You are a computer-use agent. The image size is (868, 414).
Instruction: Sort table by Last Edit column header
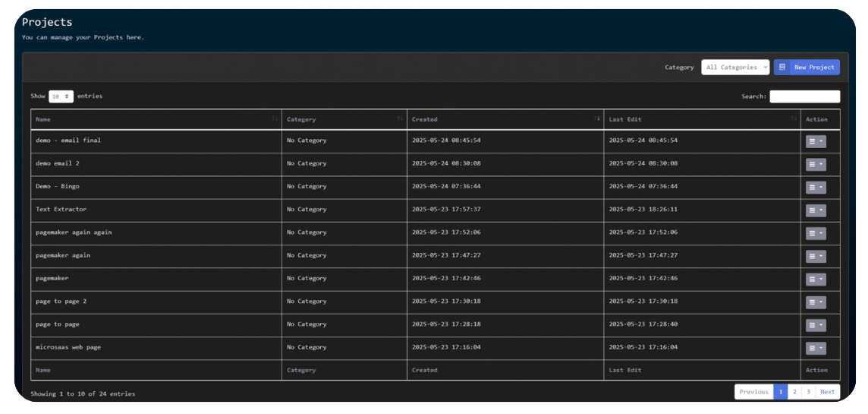tap(702, 119)
